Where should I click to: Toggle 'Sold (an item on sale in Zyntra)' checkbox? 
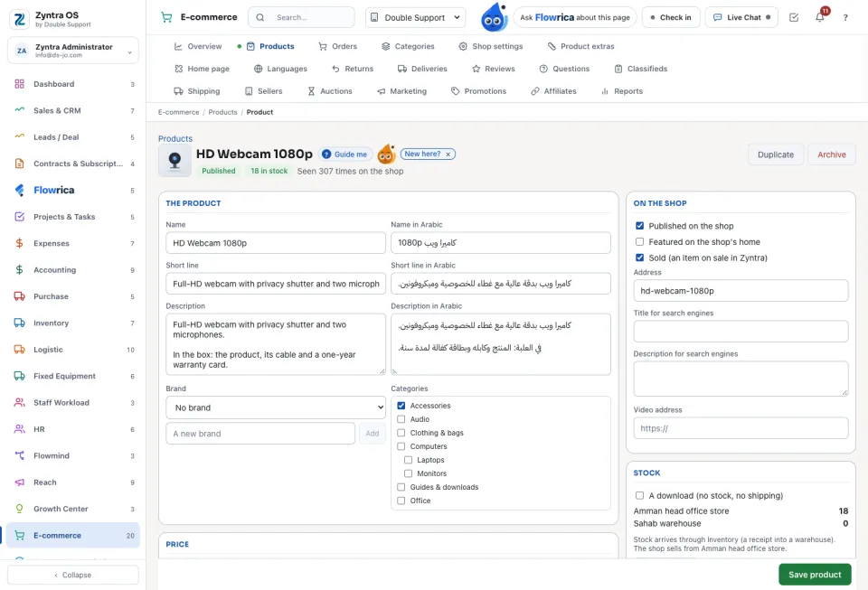point(640,258)
